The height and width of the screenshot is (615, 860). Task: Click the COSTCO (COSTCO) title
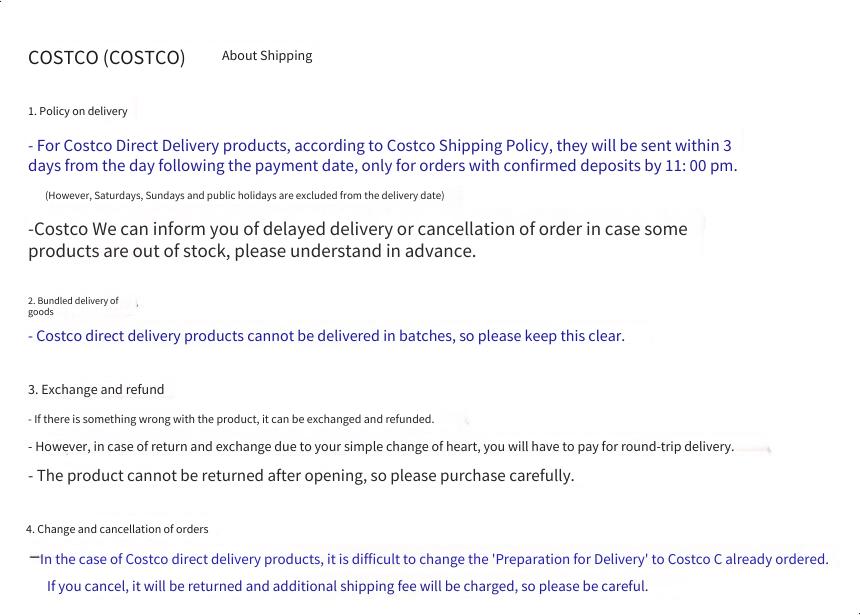point(106,58)
